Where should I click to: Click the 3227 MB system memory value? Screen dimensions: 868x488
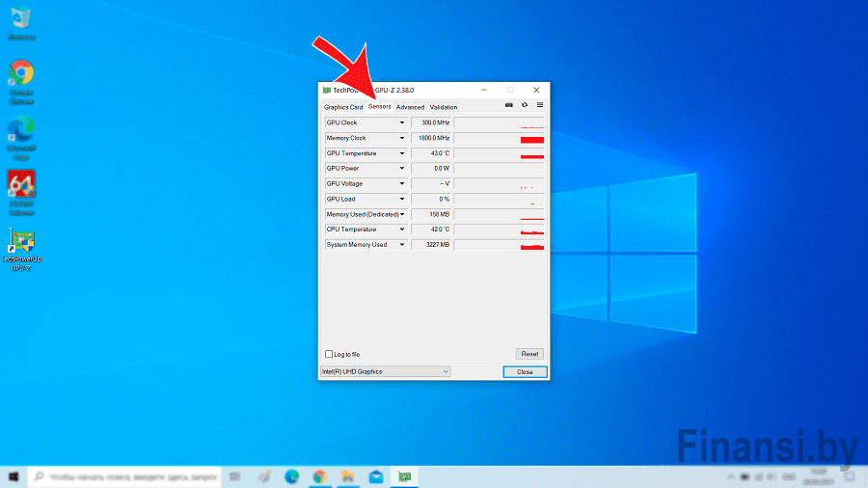tap(431, 245)
